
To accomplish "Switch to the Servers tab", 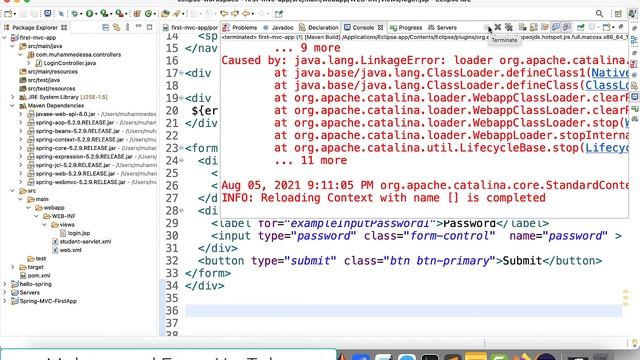I will click(x=442, y=27).
